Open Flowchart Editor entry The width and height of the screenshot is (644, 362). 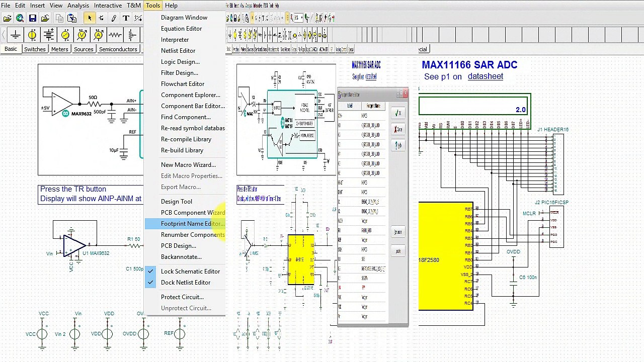(184, 84)
